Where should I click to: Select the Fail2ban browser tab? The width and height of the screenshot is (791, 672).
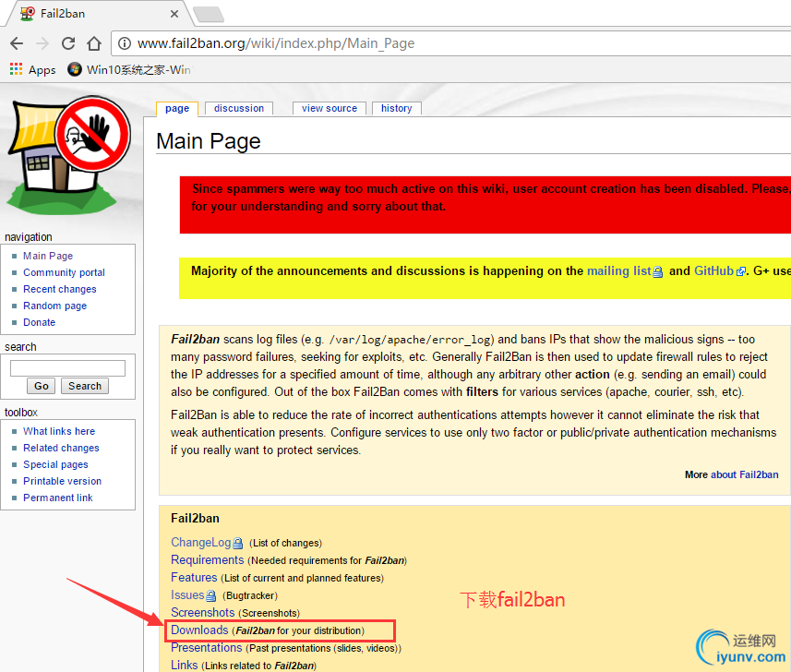click(x=99, y=14)
